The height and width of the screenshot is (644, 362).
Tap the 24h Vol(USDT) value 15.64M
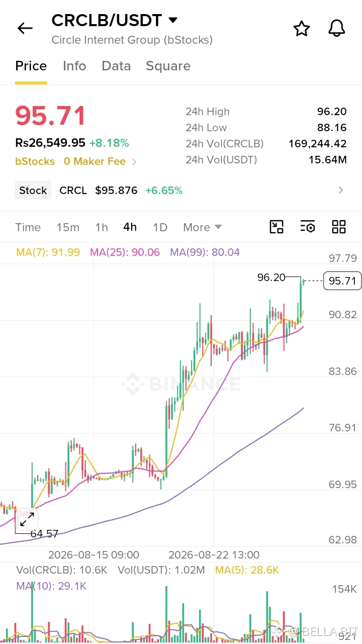pyautogui.click(x=328, y=160)
